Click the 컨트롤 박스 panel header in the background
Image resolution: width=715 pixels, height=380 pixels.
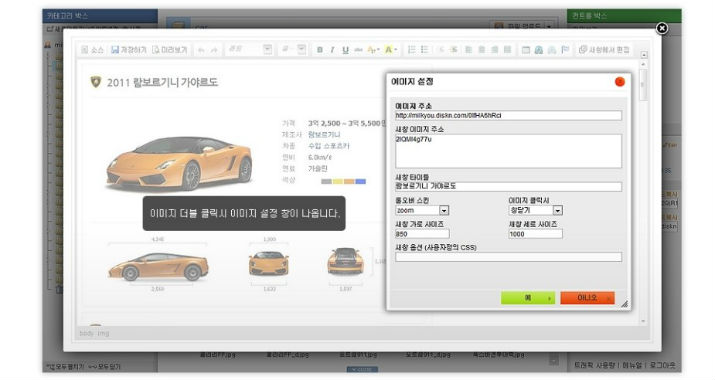(624, 16)
